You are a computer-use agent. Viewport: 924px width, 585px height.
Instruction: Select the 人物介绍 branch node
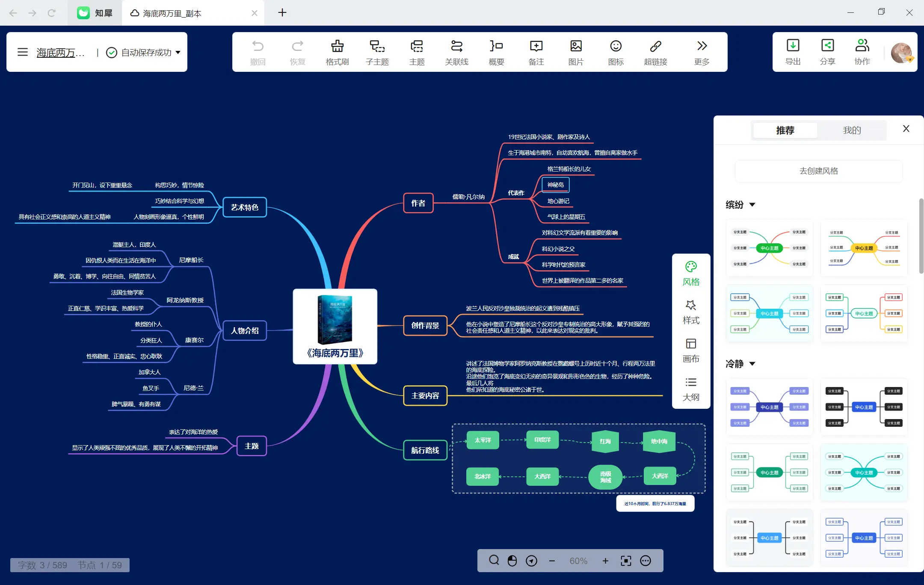click(244, 331)
